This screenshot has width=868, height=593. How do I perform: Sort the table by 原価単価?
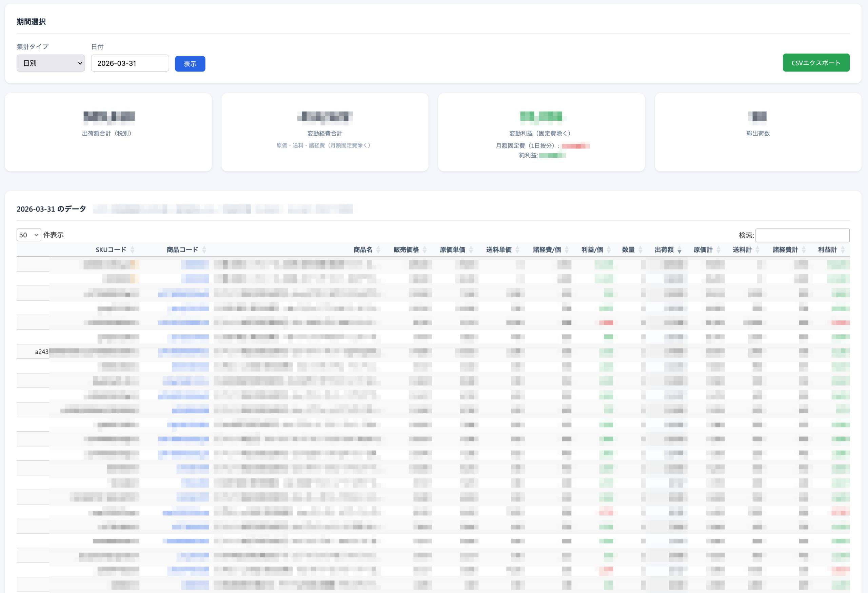click(x=452, y=250)
